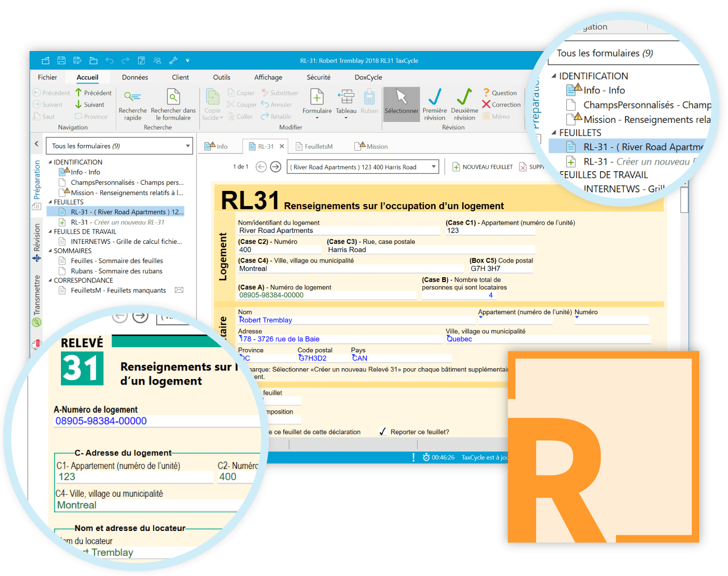Collapse the sidebar with the chevron arrow
The width and height of the screenshot is (728, 576).
37,144
